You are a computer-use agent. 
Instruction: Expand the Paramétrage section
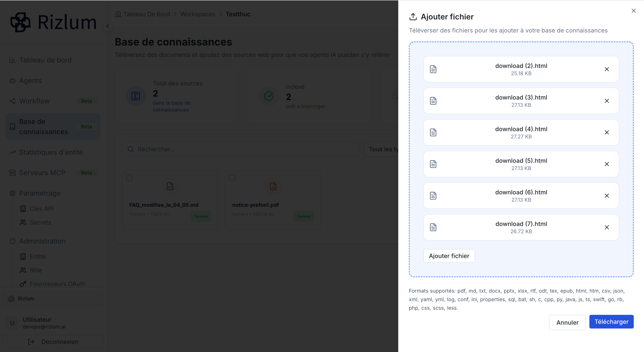point(53,193)
